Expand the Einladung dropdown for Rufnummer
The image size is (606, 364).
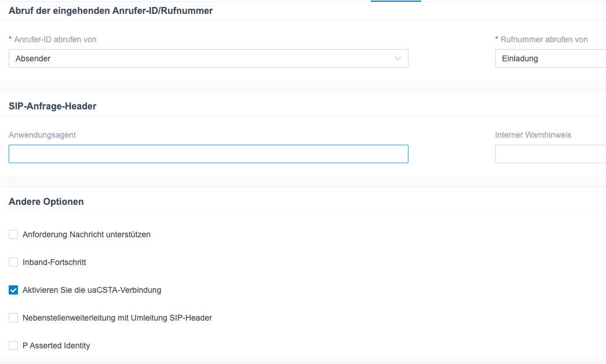tap(549, 58)
